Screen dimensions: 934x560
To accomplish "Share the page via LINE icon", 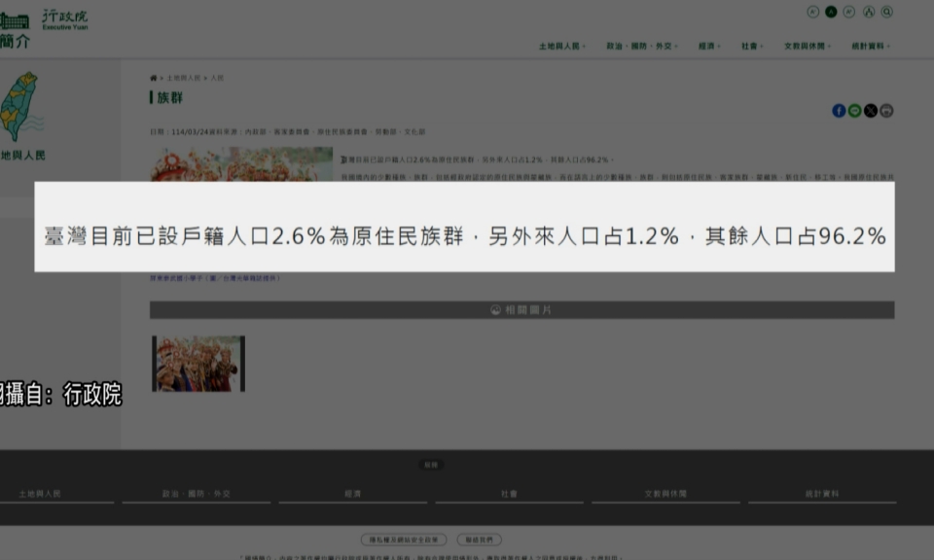I will [x=854, y=111].
